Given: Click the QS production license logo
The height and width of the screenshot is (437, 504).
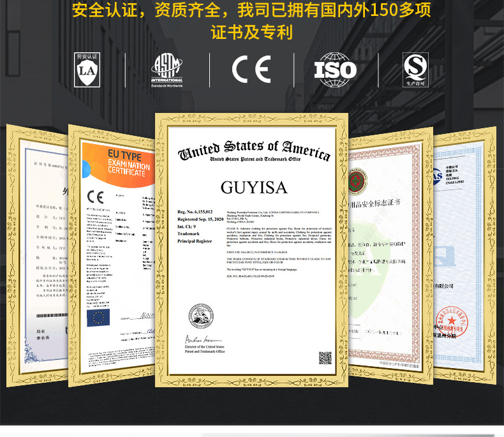Looking at the screenshot, I should [415, 70].
